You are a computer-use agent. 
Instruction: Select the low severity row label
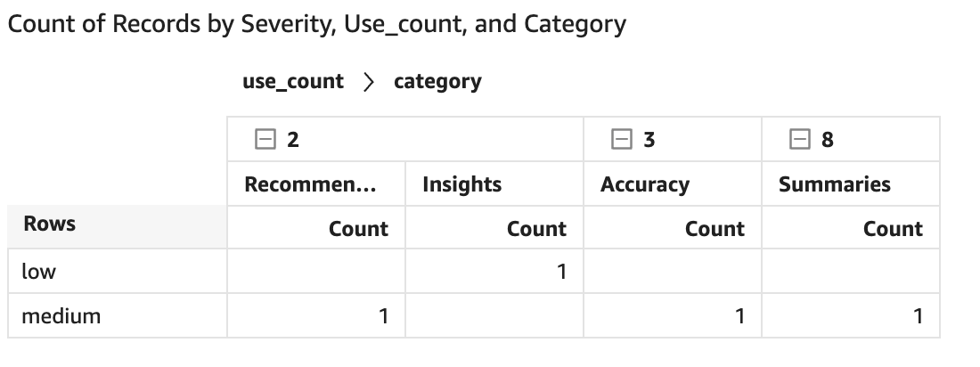click(38, 272)
